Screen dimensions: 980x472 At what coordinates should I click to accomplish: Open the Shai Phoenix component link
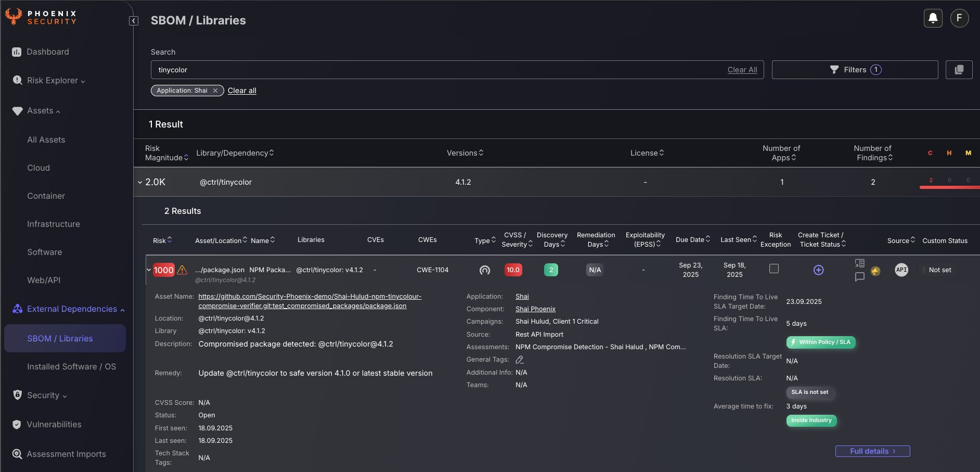click(x=535, y=309)
